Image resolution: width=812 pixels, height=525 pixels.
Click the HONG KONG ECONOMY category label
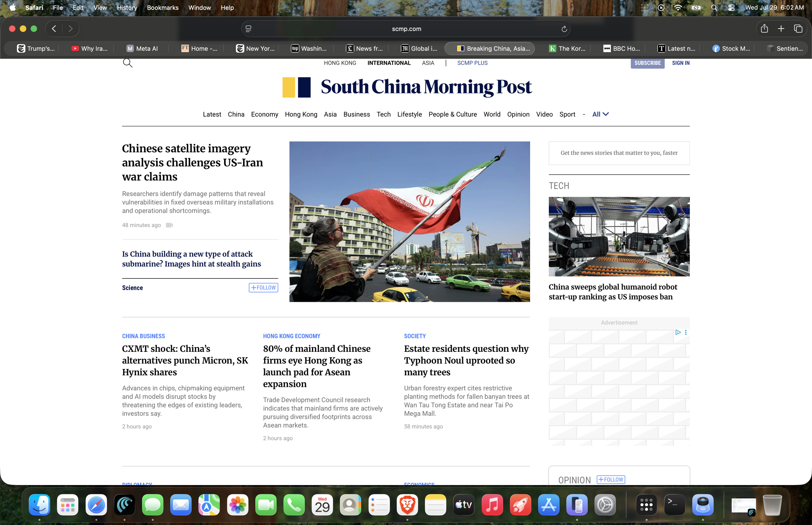[x=292, y=336]
